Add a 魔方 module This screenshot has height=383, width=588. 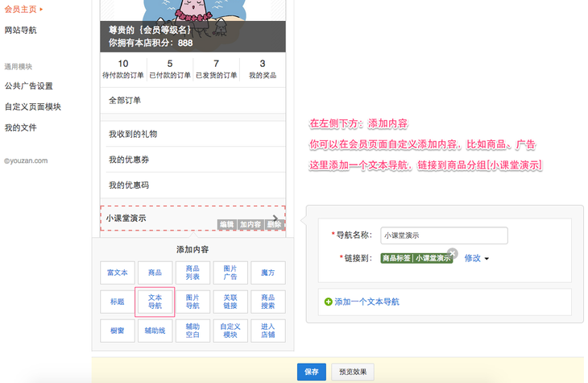(x=267, y=273)
